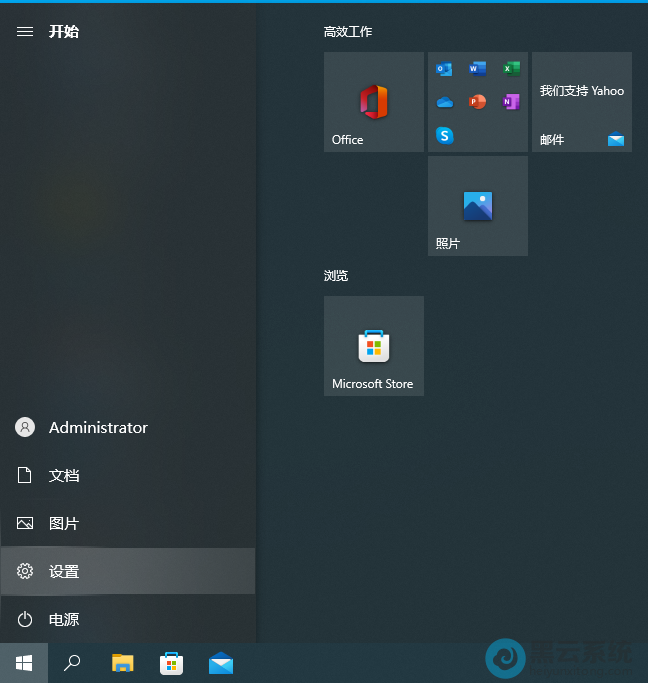The image size is (648, 683).
Task: Launch Outlook from the Office apps tile
Action: pyautogui.click(x=445, y=69)
